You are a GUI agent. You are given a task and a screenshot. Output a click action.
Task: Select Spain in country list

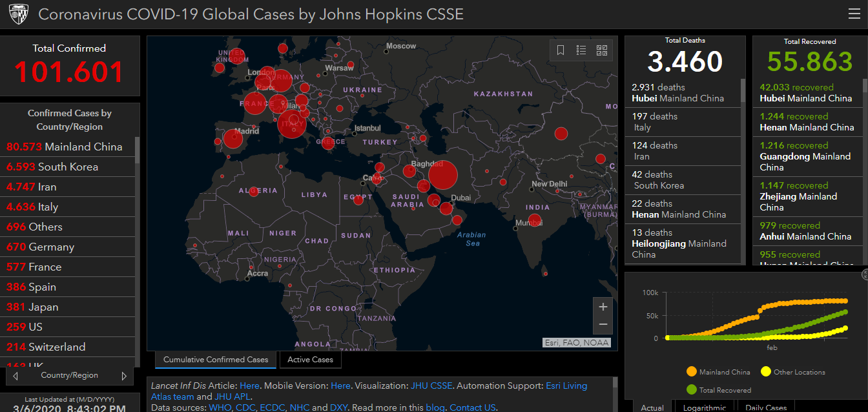pos(67,287)
